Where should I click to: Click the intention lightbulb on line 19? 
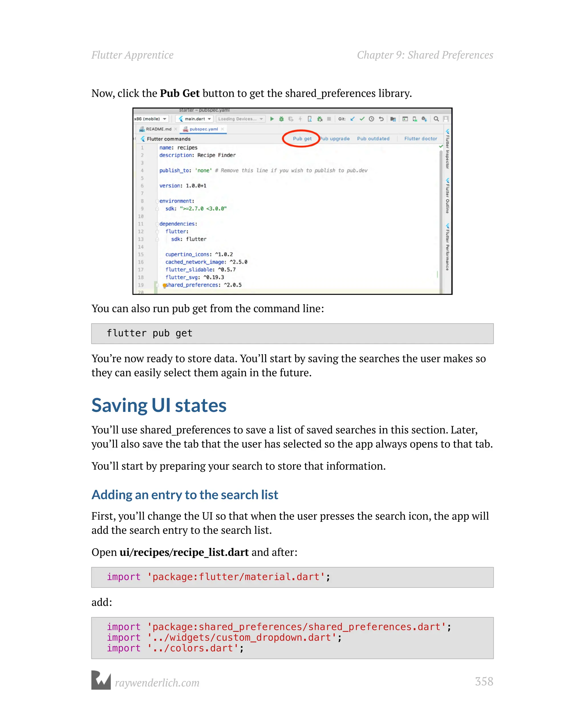(x=165, y=286)
